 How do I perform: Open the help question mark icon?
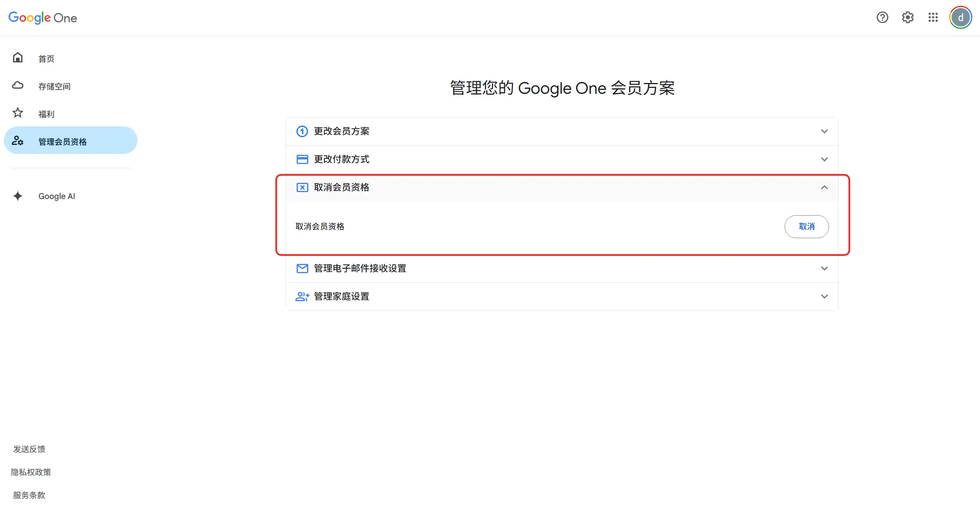click(882, 18)
